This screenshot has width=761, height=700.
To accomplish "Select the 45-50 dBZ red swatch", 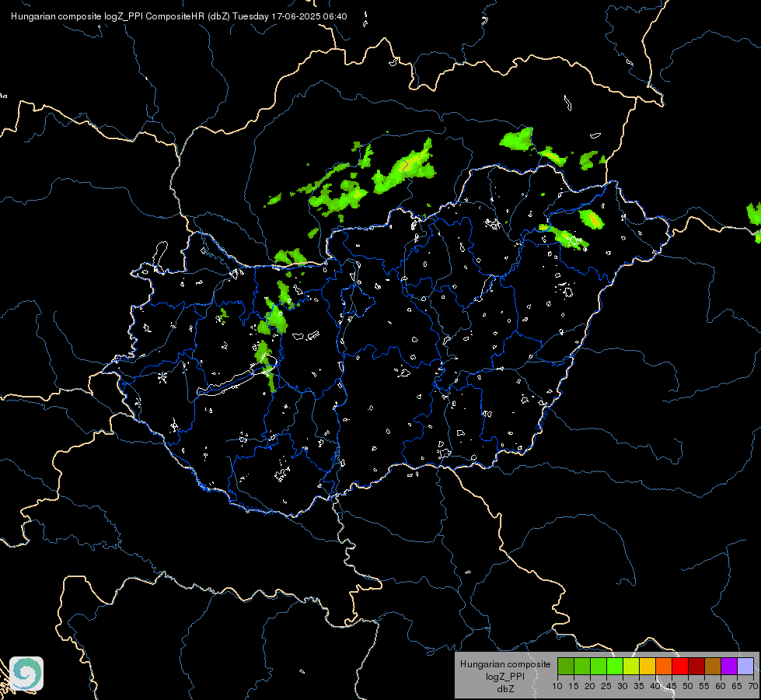I will [x=680, y=666].
